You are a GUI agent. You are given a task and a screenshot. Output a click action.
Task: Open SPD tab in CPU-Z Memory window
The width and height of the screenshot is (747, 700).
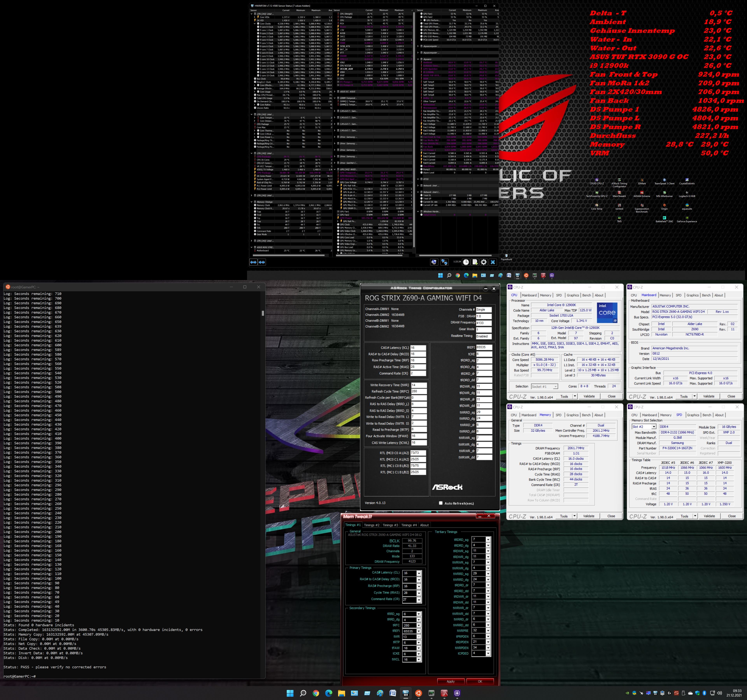coord(558,415)
